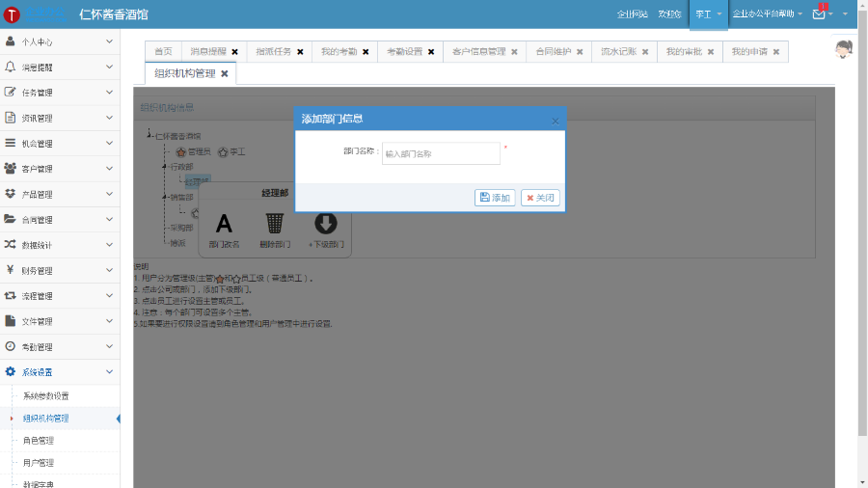
Task: Click the 产品管理 boxes icon in sidebar
Action: pyautogui.click(x=10, y=194)
